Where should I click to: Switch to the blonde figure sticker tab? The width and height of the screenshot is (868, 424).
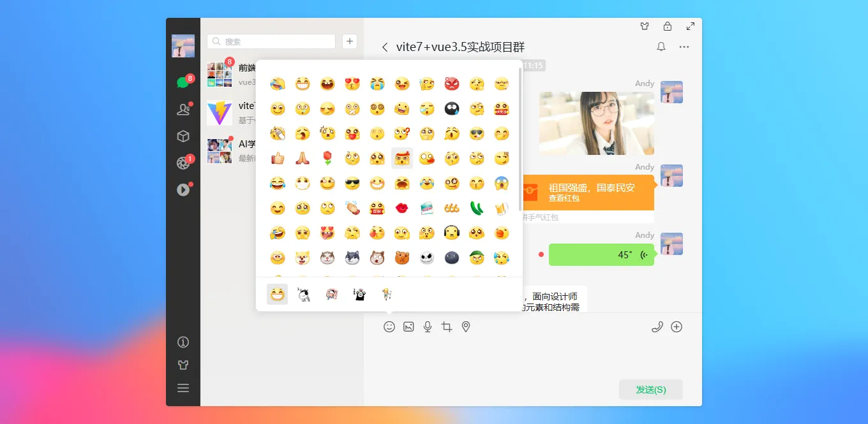click(387, 294)
